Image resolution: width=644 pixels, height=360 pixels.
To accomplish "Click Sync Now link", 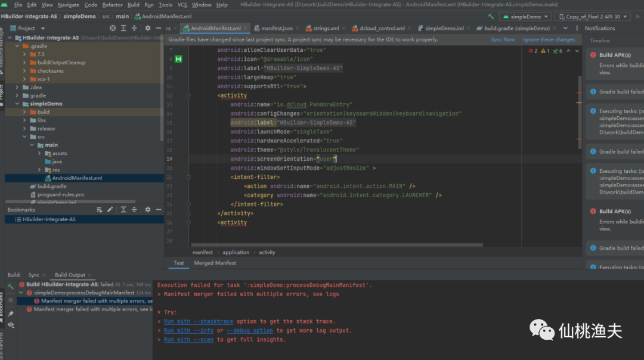I will click(503, 40).
